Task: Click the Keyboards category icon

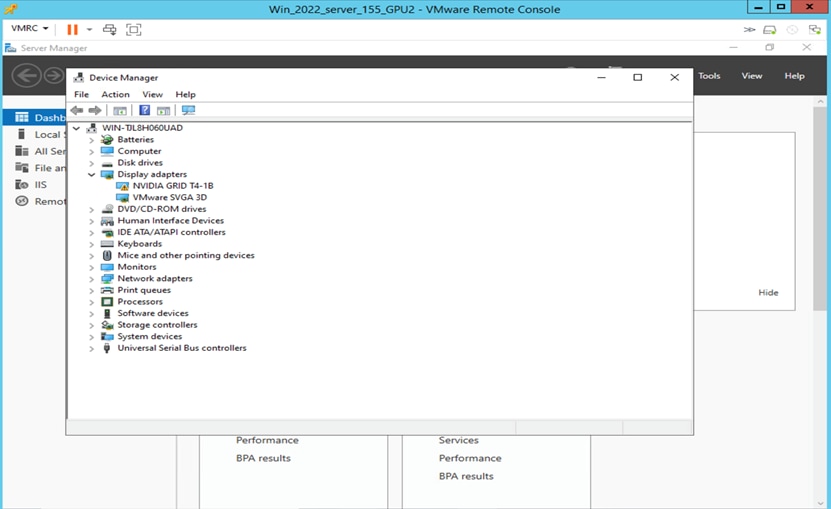Action: (x=107, y=244)
